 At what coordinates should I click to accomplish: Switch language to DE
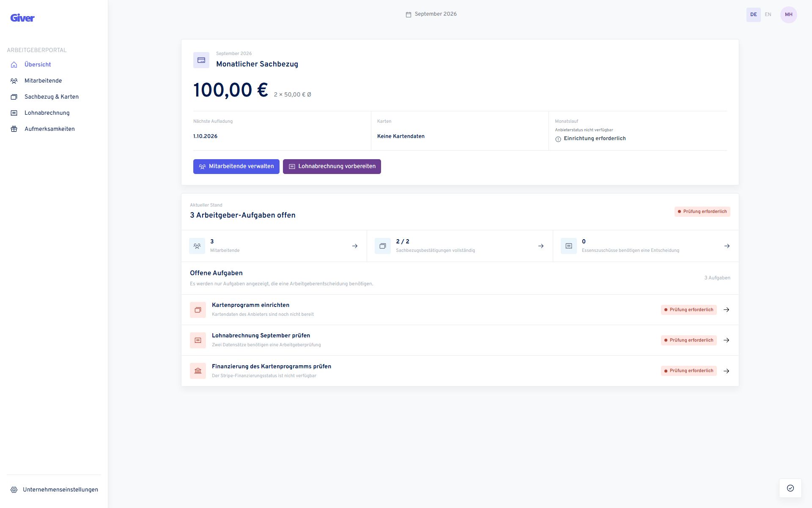(x=753, y=14)
